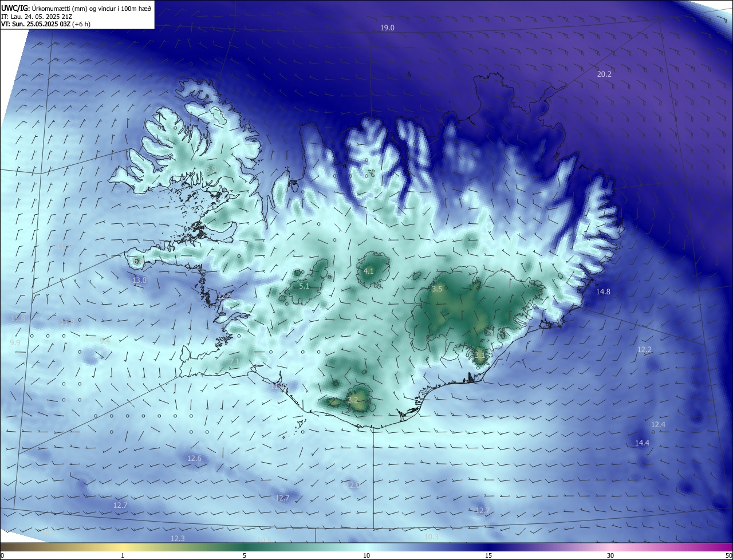Select the valid time line "VT: Sun. 25.05.2025 03Z (+6 h)"
Image resolution: width=733 pixels, height=560 pixels.
pos(46,24)
